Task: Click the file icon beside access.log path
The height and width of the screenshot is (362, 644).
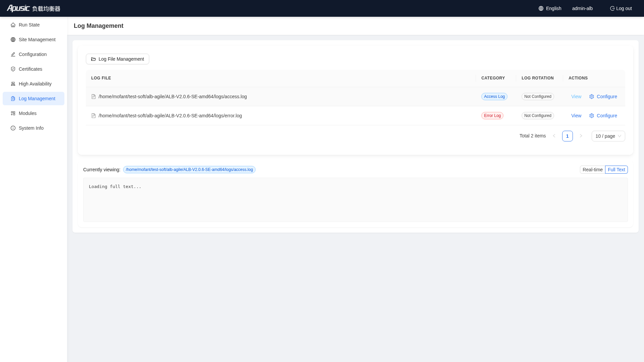Action: coord(94,97)
